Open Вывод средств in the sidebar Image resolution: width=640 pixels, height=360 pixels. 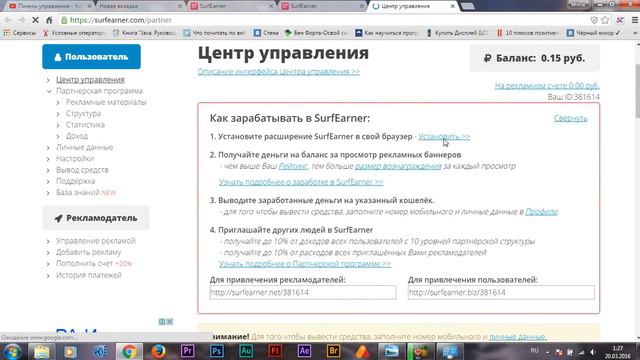point(82,170)
